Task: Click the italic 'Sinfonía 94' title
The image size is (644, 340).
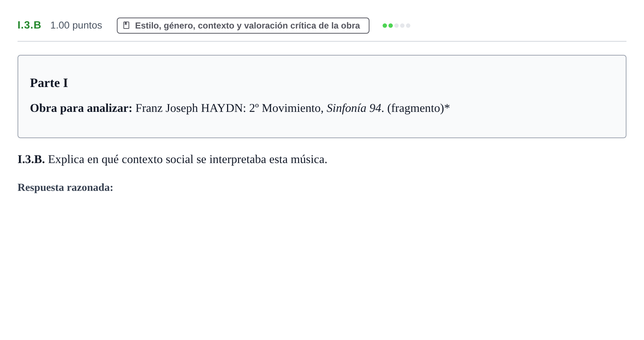Action: tap(354, 108)
